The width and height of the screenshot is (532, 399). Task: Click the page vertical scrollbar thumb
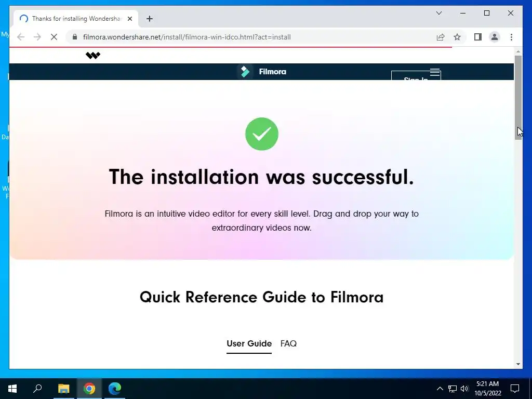click(x=518, y=97)
